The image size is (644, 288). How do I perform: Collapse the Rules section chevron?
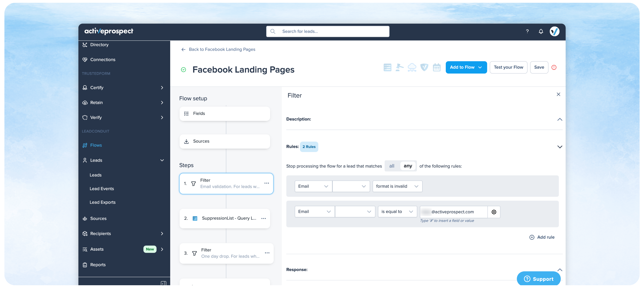[x=559, y=147]
